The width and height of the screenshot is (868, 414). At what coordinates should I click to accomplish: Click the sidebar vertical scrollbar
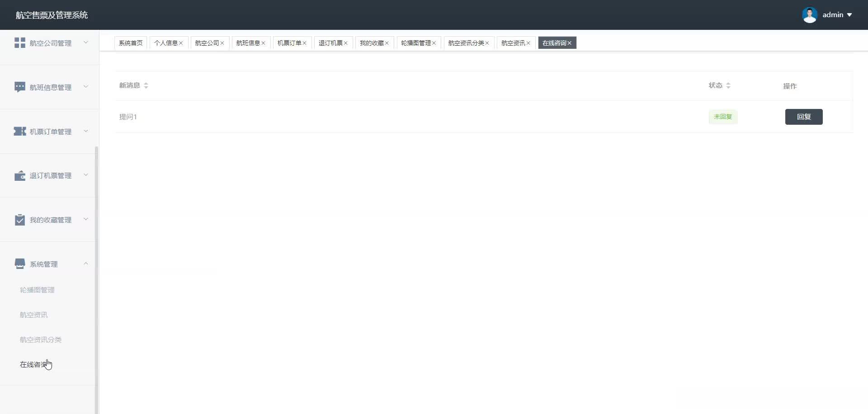[96, 280]
